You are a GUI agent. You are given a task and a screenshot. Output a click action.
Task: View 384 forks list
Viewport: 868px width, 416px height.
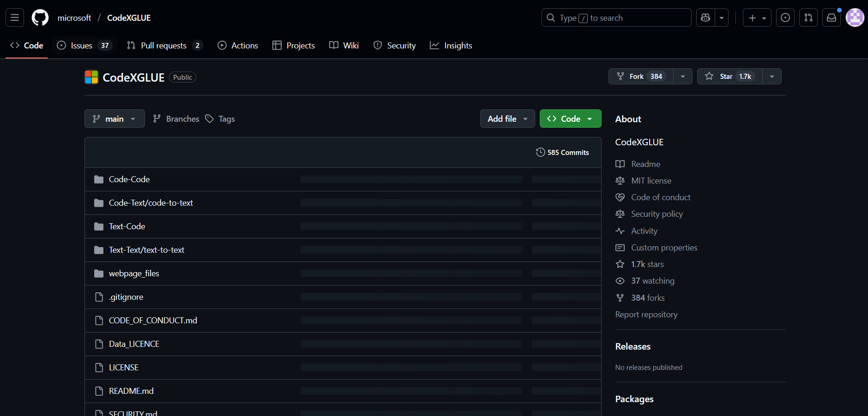[x=640, y=298]
